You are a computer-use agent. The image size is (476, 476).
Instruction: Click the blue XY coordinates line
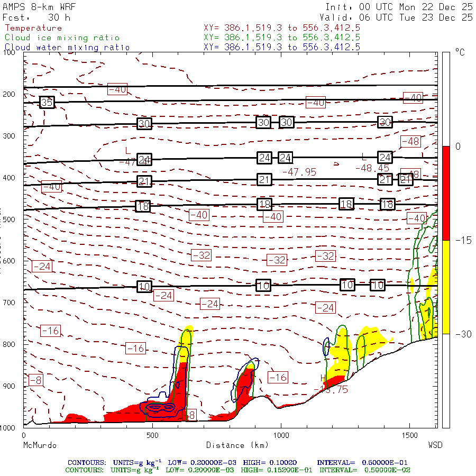(x=282, y=47)
